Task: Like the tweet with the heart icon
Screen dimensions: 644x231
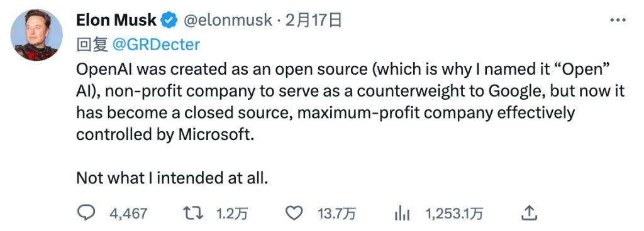Action: tap(294, 213)
